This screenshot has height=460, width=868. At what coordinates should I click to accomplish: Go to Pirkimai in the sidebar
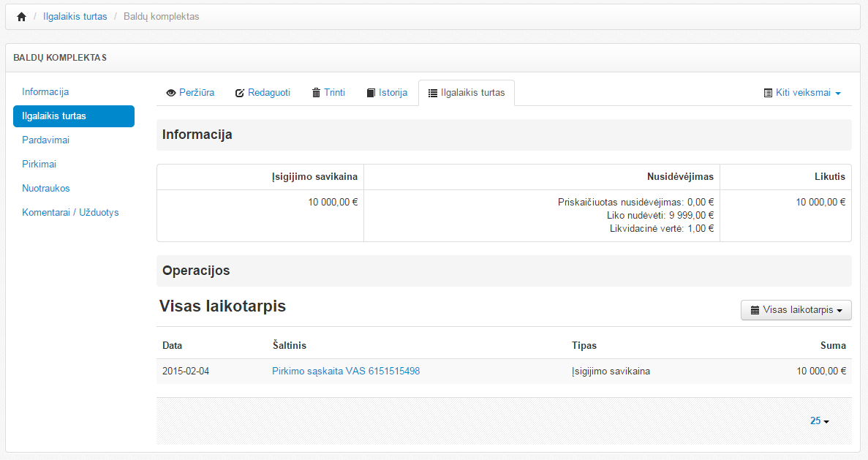pos(39,164)
